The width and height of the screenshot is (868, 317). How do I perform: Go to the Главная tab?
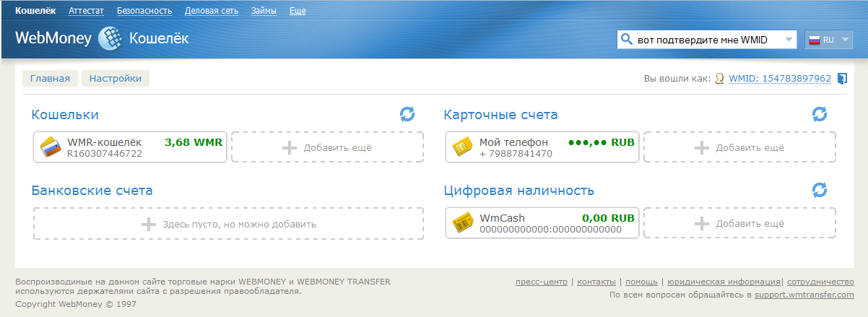pos(50,79)
